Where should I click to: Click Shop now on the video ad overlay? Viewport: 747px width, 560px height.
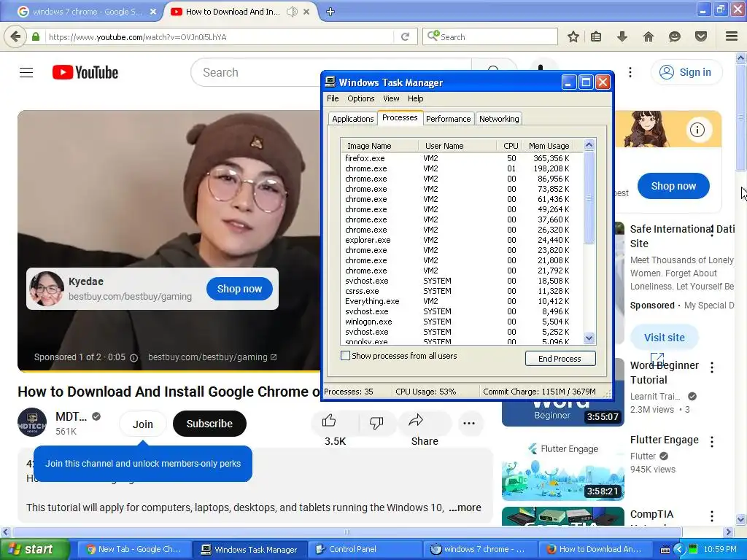239,289
